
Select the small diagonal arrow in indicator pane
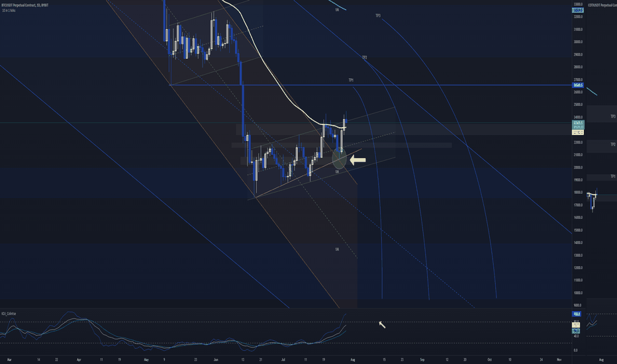pyautogui.click(x=382, y=325)
